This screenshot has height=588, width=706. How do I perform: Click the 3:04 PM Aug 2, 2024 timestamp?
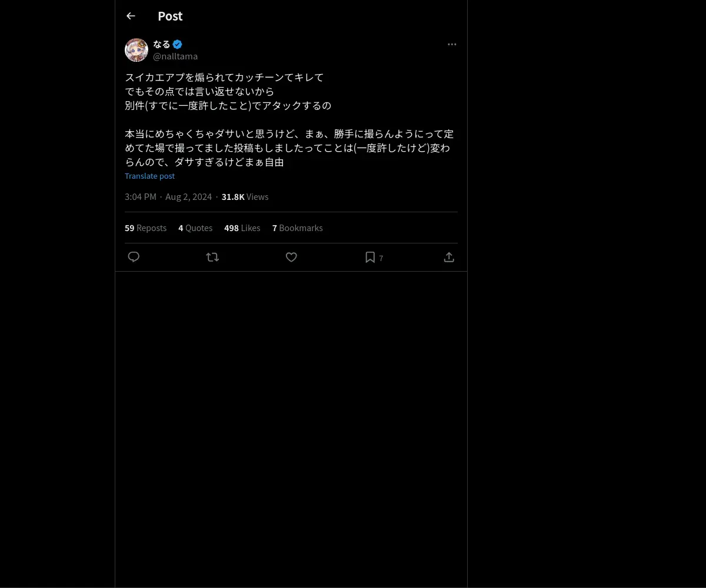168,196
